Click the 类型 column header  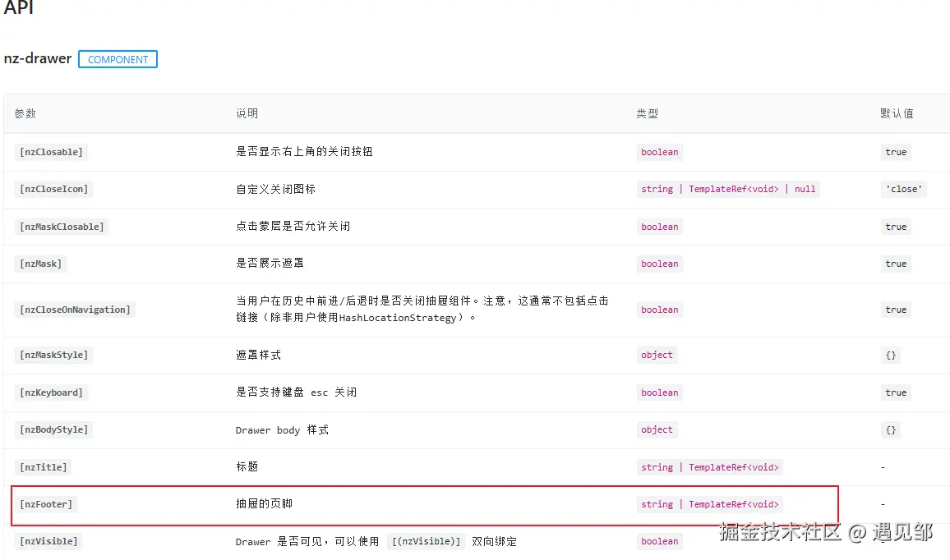point(647,113)
